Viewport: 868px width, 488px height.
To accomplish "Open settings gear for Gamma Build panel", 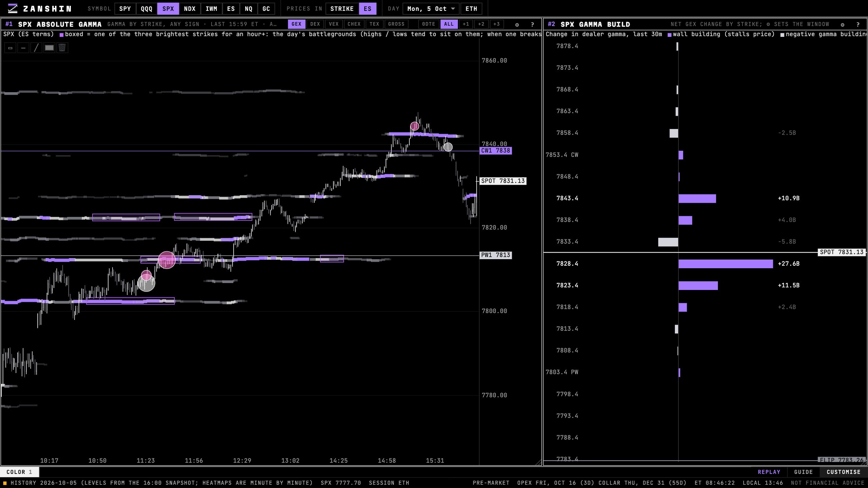I will point(842,25).
